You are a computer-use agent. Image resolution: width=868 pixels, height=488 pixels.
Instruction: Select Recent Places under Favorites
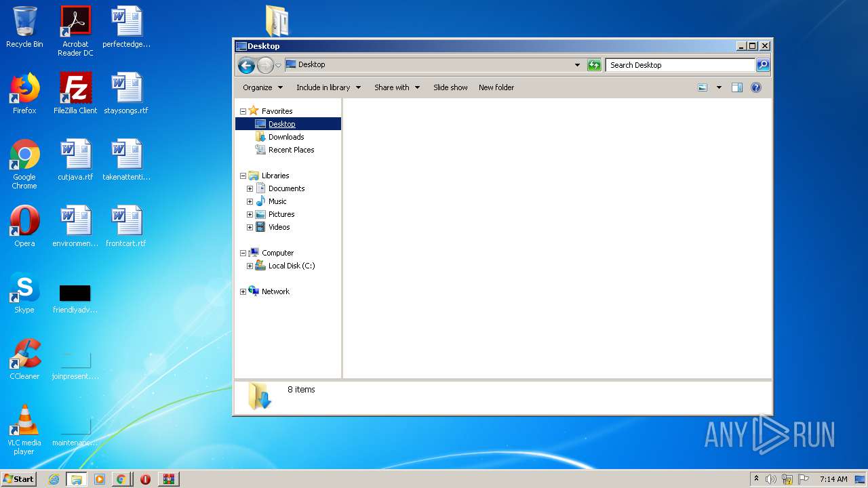click(291, 150)
